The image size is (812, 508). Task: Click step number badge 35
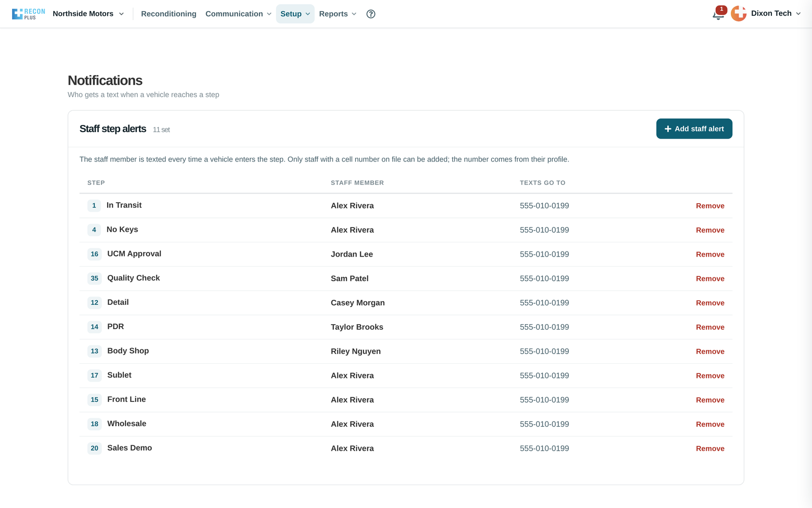click(94, 278)
